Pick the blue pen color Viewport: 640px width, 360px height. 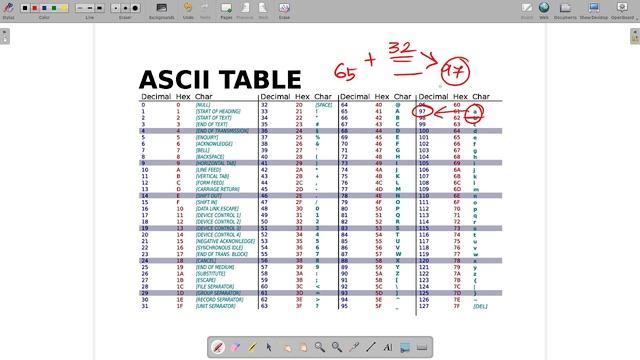(44, 8)
